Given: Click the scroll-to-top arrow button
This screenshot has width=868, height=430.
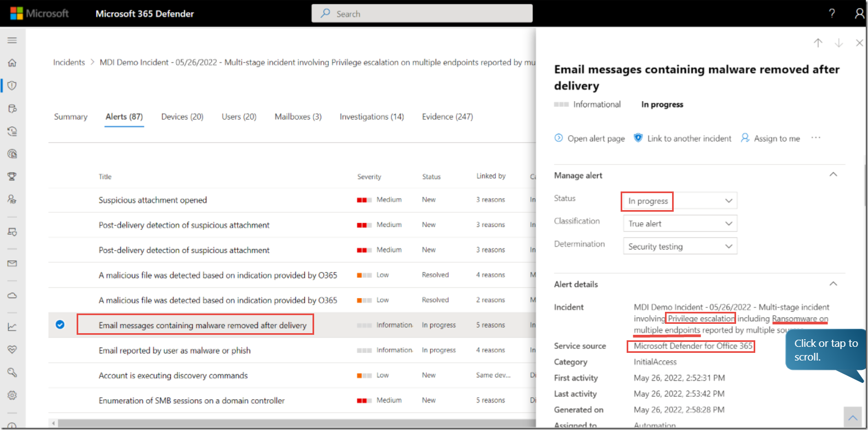Looking at the screenshot, I should tap(853, 417).
